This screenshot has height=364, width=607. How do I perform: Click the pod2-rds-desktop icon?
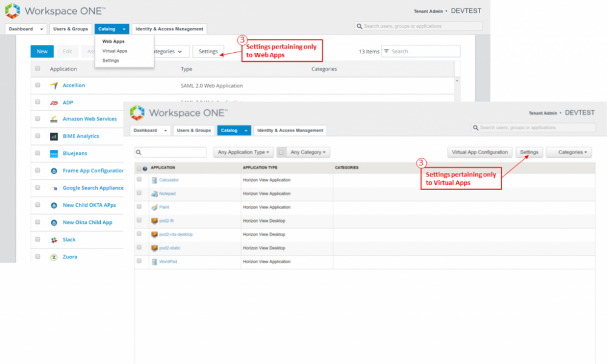point(155,234)
